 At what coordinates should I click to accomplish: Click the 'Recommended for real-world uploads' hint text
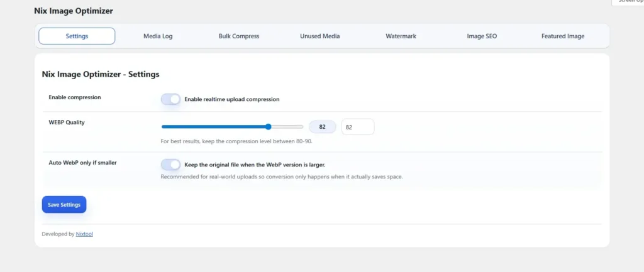[x=281, y=177]
